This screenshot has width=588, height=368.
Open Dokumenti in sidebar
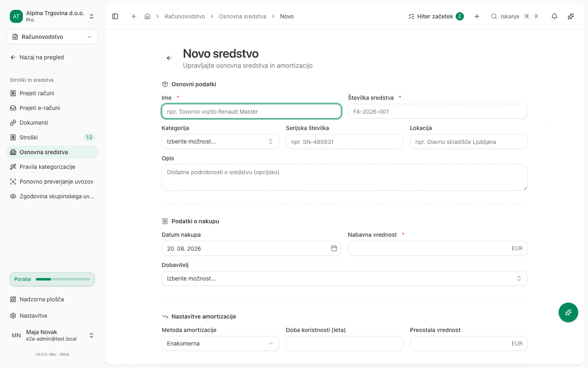pyautogui.click(x=52, y=123)
